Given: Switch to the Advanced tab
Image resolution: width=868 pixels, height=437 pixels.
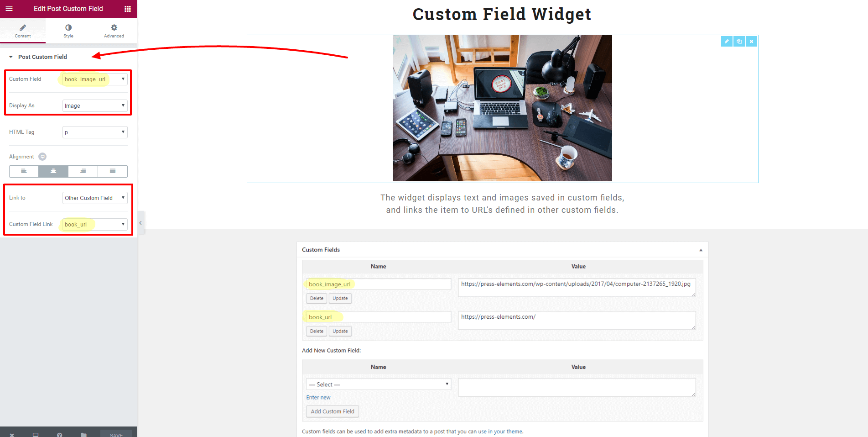Looking at the screenshot, I should [x=114, y=31].
